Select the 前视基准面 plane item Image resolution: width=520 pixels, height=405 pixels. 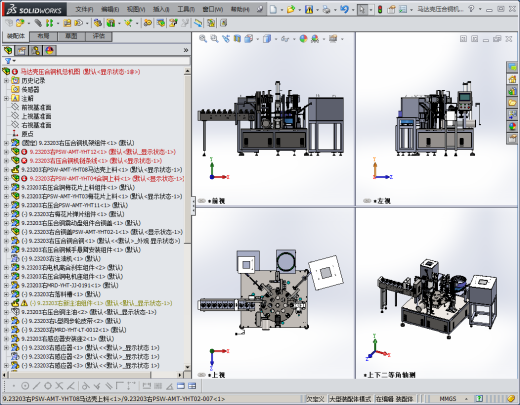pos(31,107)
